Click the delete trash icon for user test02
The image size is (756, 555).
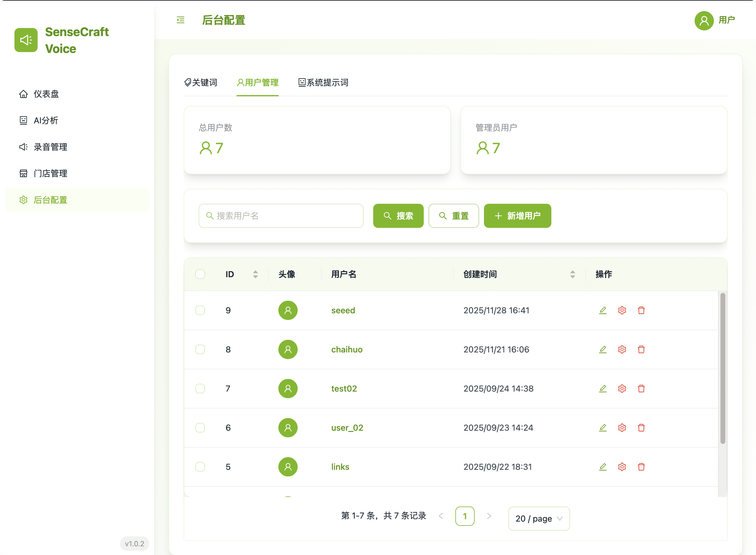[641, 388]
